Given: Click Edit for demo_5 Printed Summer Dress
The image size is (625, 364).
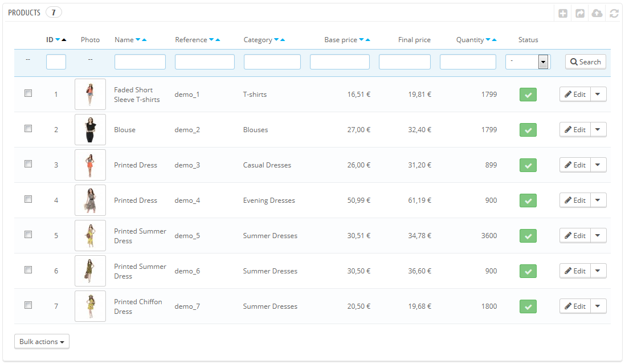Looking at the screenshot, I should pyautogui.click(x=575, y=236).
